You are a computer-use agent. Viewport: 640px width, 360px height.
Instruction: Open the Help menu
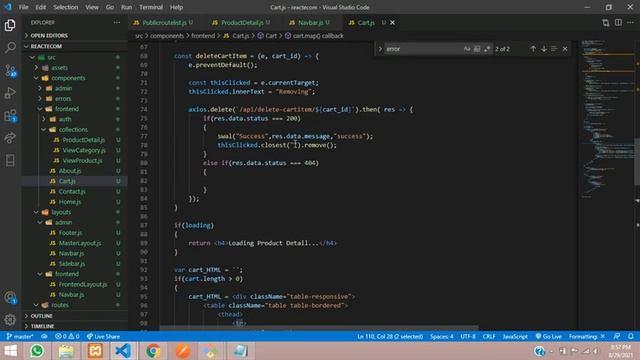point(176,7)
